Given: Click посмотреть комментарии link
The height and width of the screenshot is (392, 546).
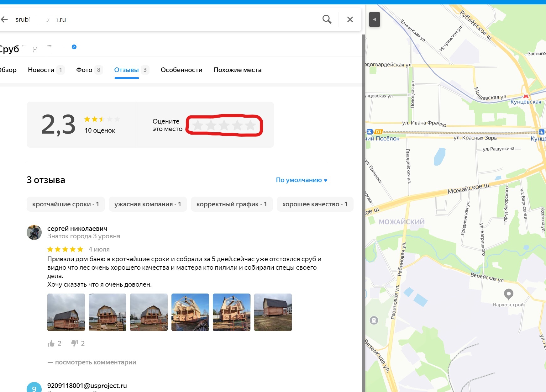Looking at the screenshot, I should click(92, 362).
